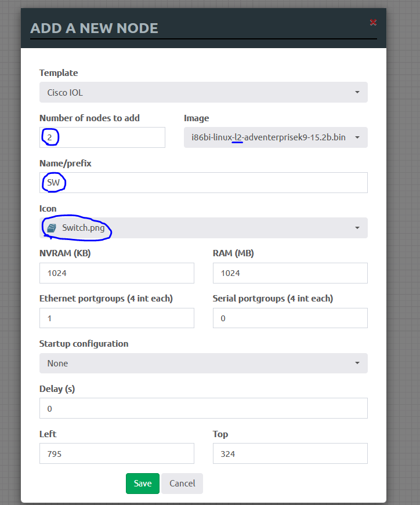This screenshot has width=420, height=505.
Task: Click the Ethernet portgroups input field
Action: (x=117, y=318)
